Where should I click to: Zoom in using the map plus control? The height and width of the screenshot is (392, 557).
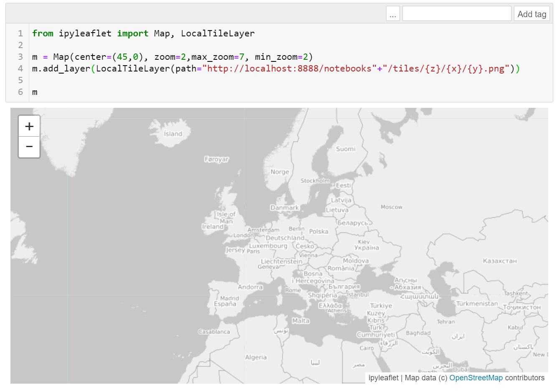29,126
